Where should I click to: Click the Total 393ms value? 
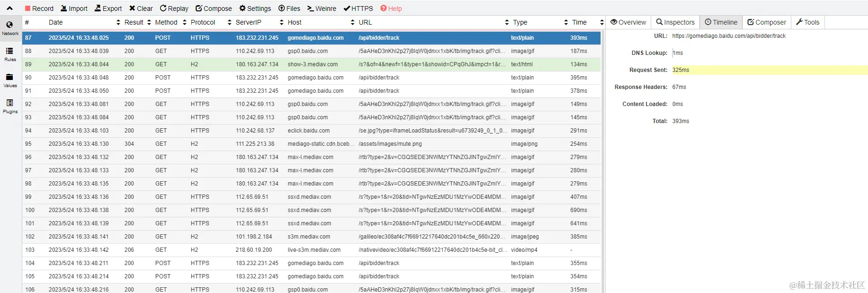pyautogui.click(x=681, y=121)
